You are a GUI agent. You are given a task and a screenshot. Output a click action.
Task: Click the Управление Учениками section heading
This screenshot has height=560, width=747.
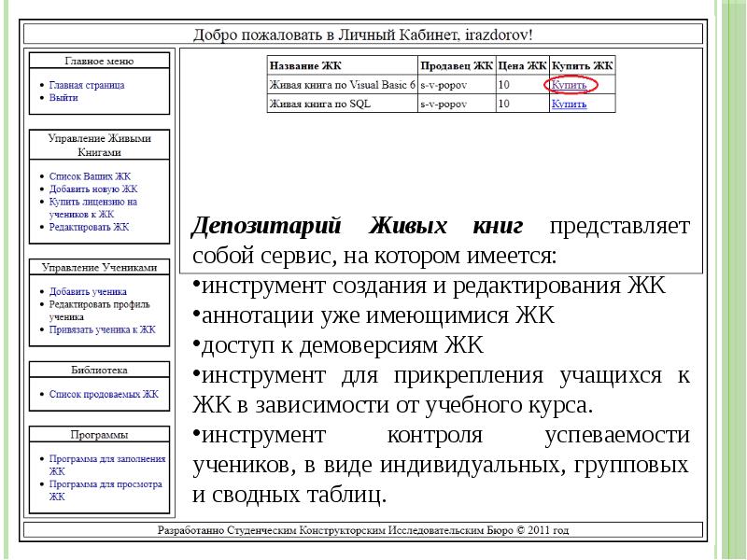pyautogui.click(x=100, y=267)
